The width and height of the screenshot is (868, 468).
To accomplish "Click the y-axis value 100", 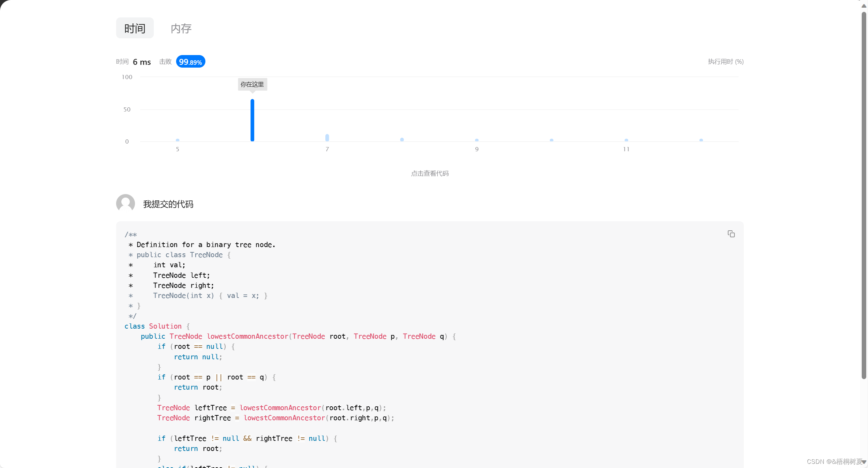I will 127,77.
